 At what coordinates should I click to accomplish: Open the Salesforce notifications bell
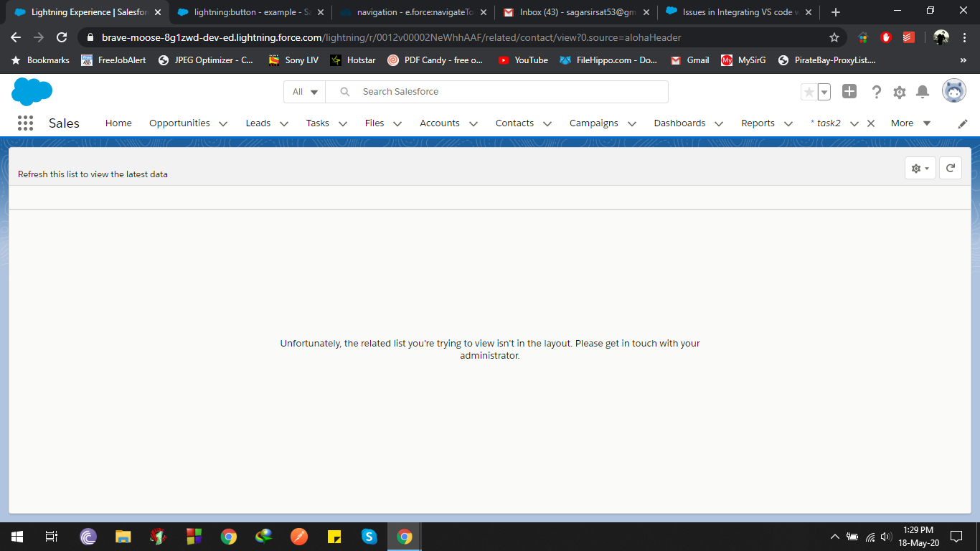[923, 92]
